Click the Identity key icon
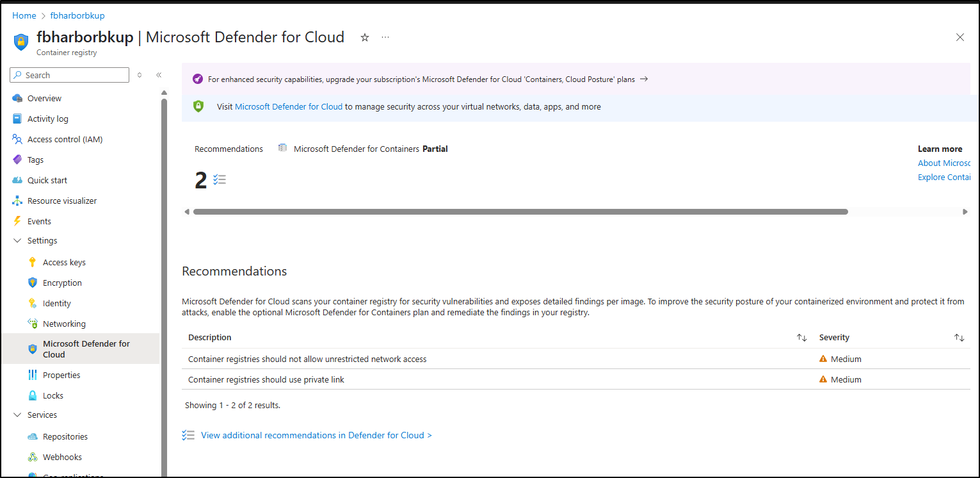The width and height of the screenshot is (980, 478). point(33,303)
